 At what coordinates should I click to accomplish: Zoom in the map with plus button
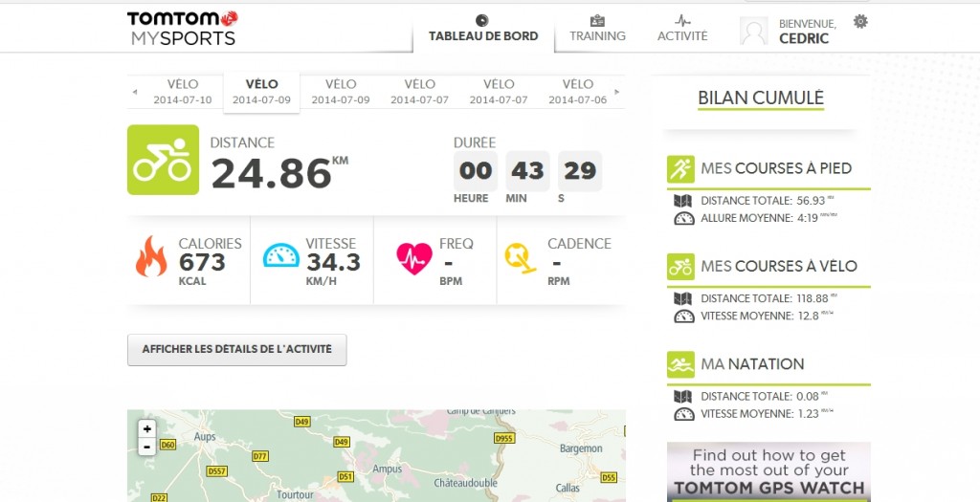[146, 429]
